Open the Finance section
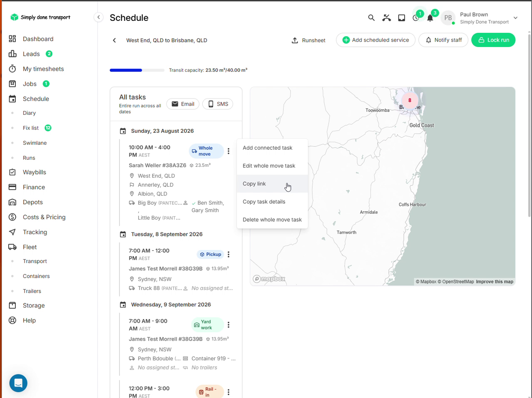The image size is (532, 398). click(34, 187)
